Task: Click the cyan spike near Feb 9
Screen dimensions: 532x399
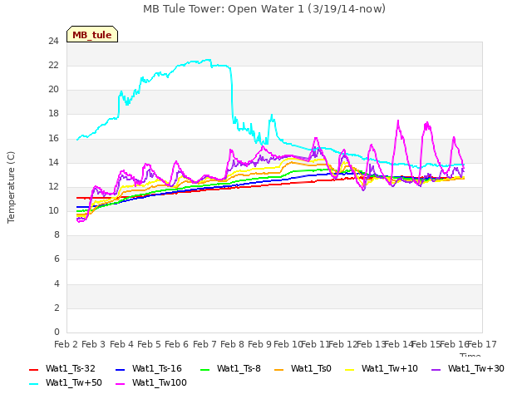Action: click(x=272, y=116)
